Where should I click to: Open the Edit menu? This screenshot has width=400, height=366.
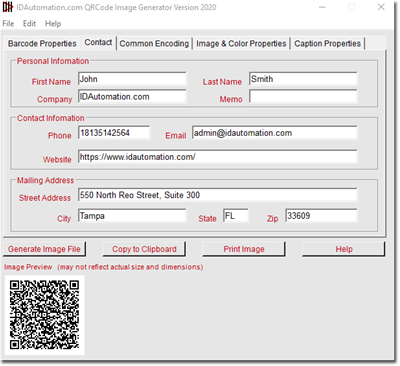(x=29, y=24)
